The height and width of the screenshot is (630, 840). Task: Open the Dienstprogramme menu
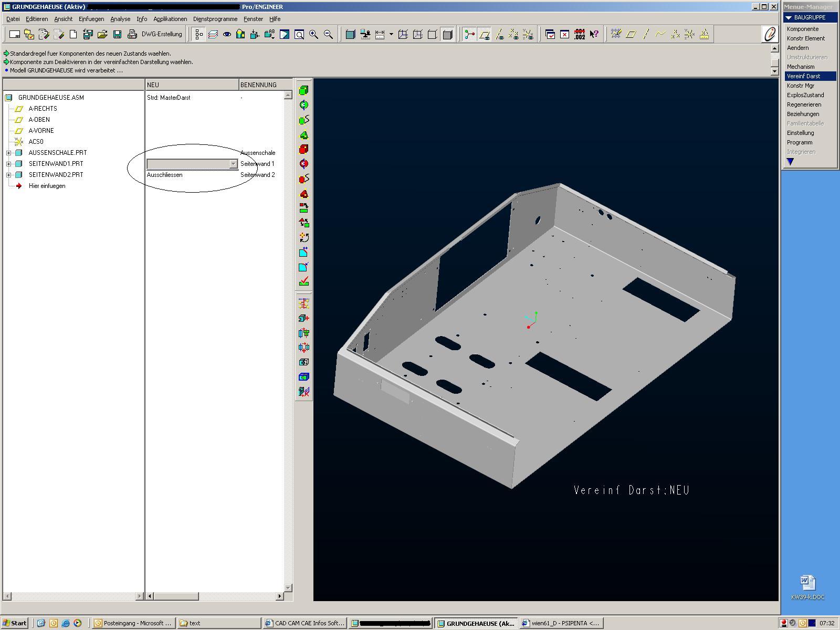pyautogui.click(x=215, y=19)
